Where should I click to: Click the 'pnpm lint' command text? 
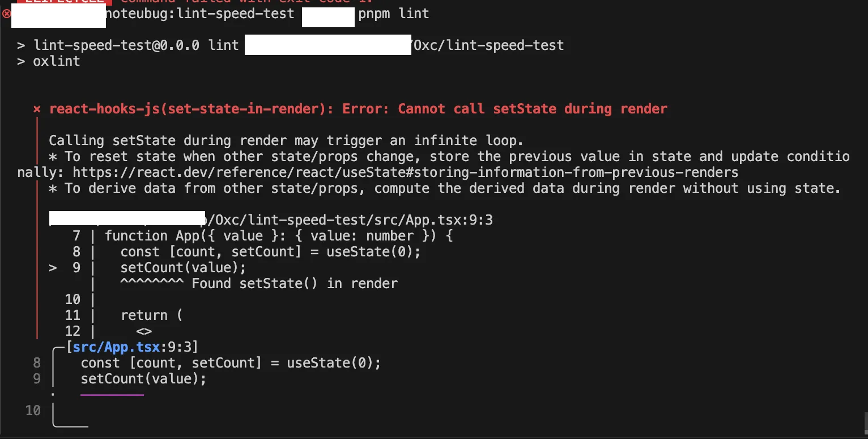point(394,14)
